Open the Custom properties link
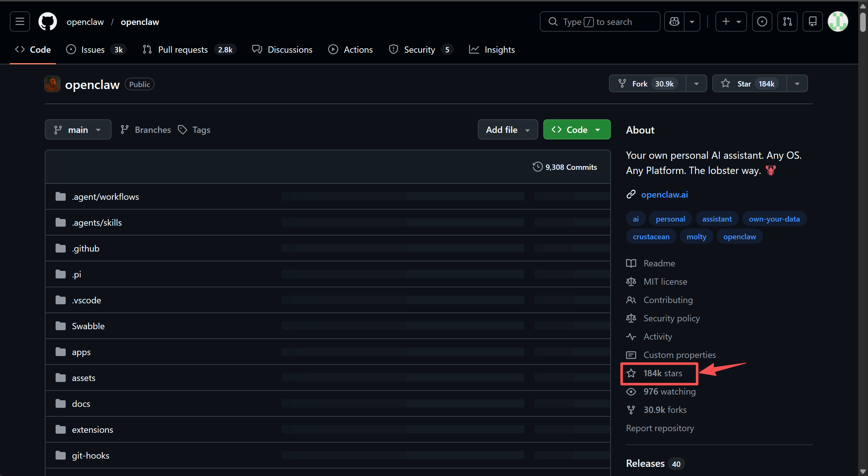The image size is (868, 476). pyautogui.click(x=671, y=355)
